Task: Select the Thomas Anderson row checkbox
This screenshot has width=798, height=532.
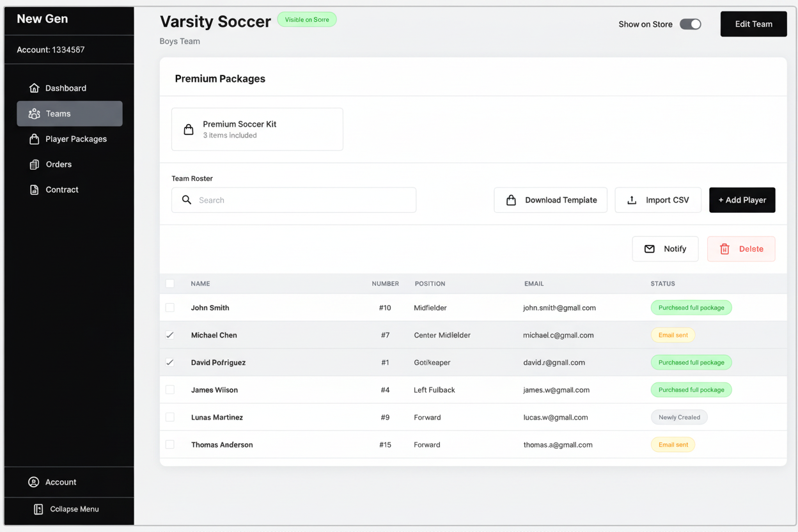Action: click(170, 444)
